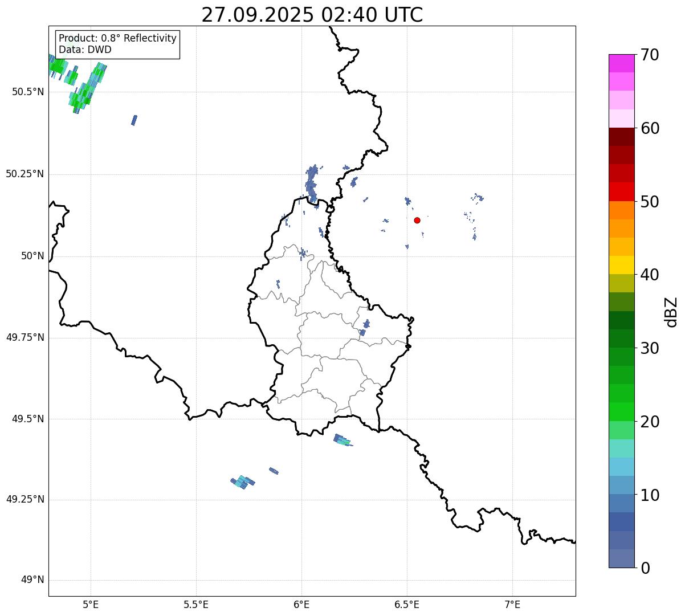
Task: Click the radar echo cluster near 49.3°N 5.7°E
Action: 243,482
